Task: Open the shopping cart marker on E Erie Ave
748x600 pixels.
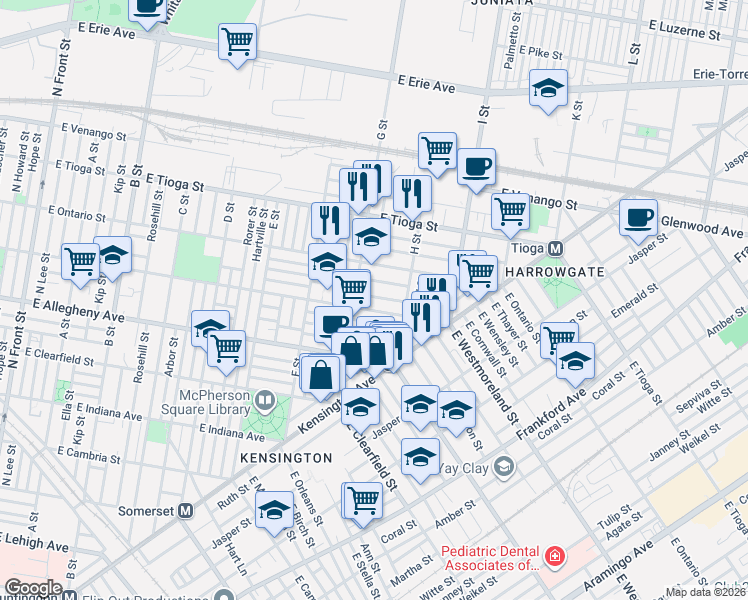Action: pos(238,45)
